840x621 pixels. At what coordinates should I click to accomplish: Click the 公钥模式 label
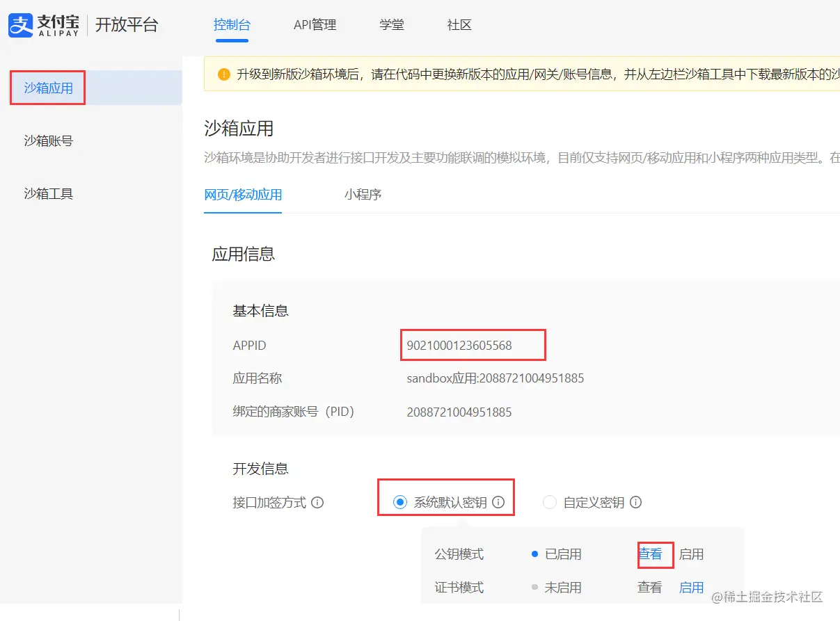[x=459, y=554]
